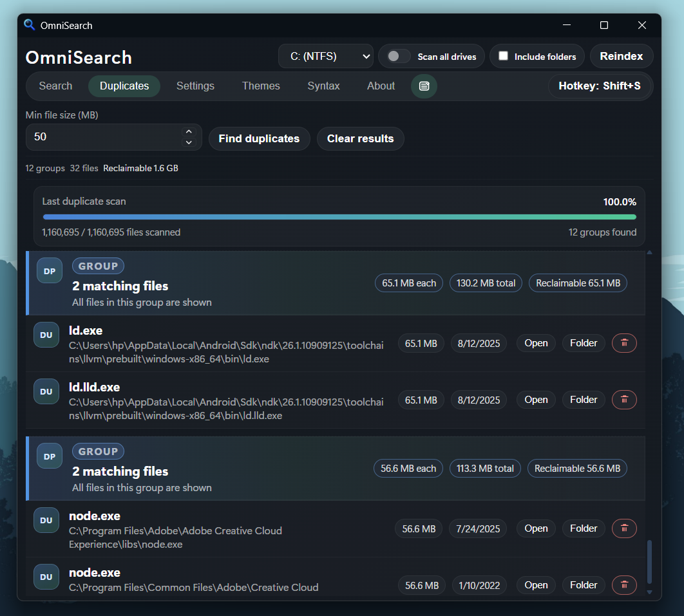Screen dimensions: 684x616
Task: Click DU badge of Common Files node.exe
Action: pos(46,577)
